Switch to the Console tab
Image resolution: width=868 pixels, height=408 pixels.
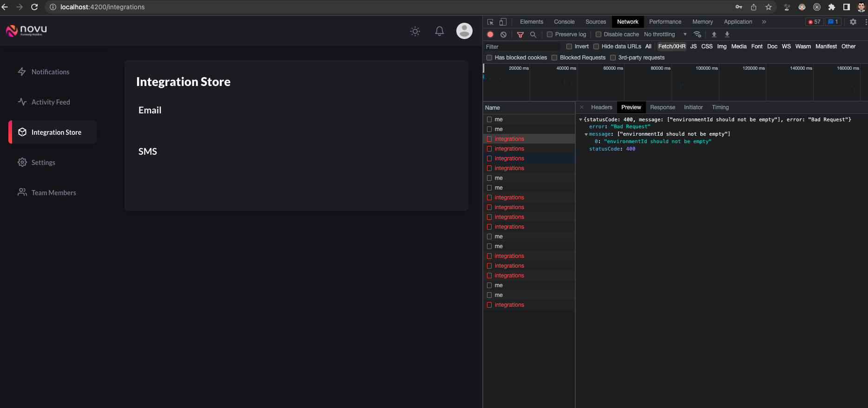(x=564, y=22)
